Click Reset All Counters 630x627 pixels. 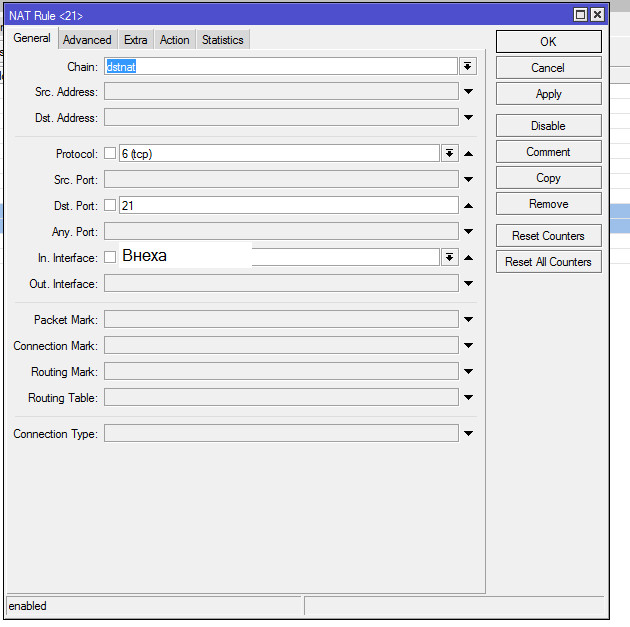click(548, 262)
